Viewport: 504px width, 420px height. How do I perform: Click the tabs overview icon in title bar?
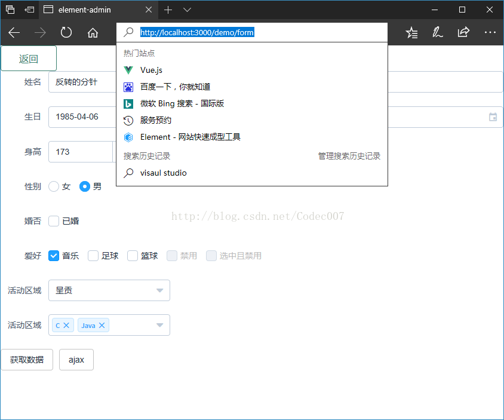coord(10,10)
